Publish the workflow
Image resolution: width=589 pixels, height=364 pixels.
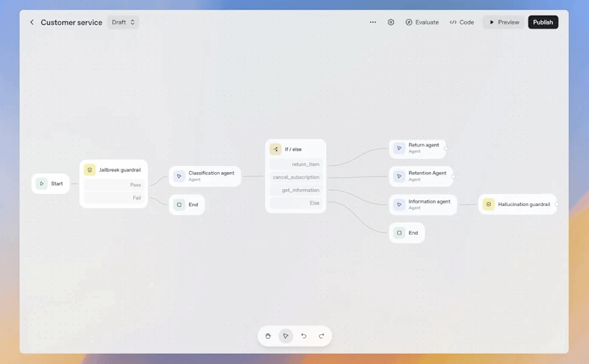click(543, 22)
